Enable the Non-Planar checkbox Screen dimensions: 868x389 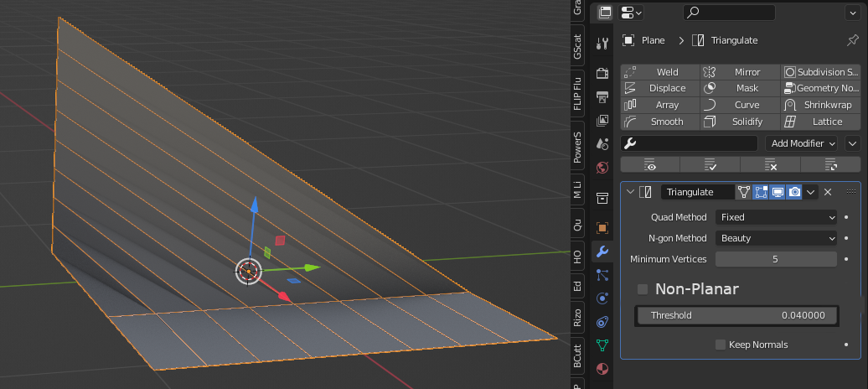coord(643,289)
